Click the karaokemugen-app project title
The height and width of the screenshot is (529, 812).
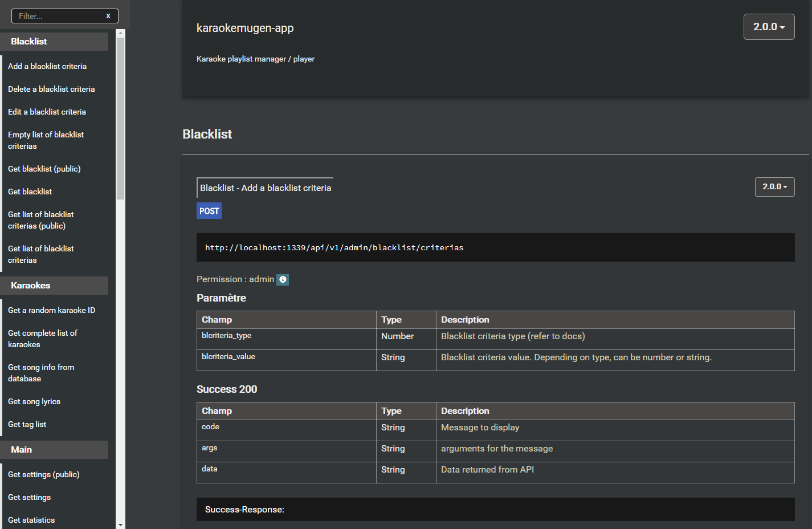point(245,28)
